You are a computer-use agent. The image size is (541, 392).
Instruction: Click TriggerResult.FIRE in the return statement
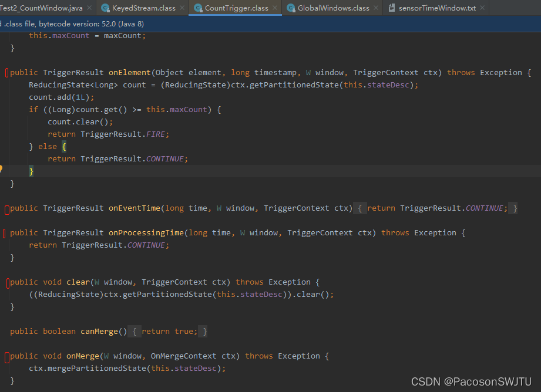[123, 134]
